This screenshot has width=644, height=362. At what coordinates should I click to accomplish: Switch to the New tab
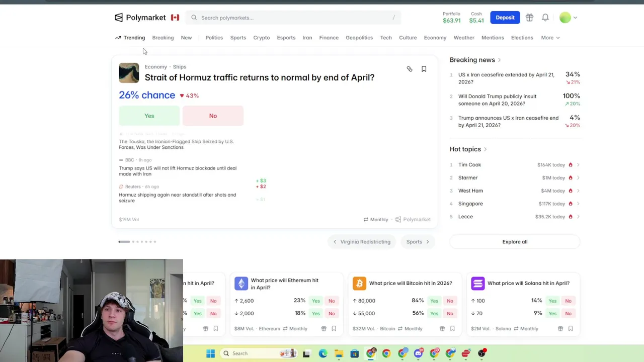(186, 38)
